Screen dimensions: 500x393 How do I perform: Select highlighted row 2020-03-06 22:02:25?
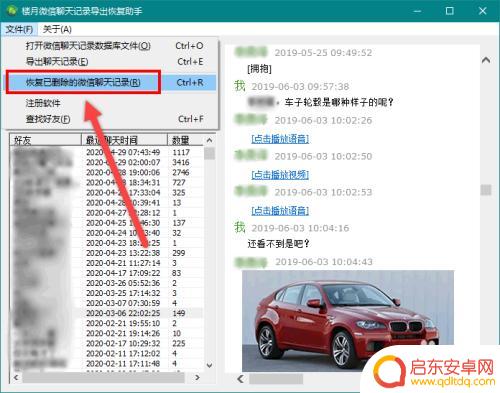tap(107, 313)
